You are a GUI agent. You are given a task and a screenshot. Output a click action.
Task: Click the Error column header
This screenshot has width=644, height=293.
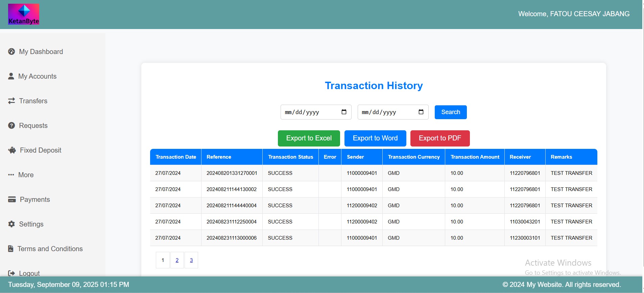click(330, 157)
